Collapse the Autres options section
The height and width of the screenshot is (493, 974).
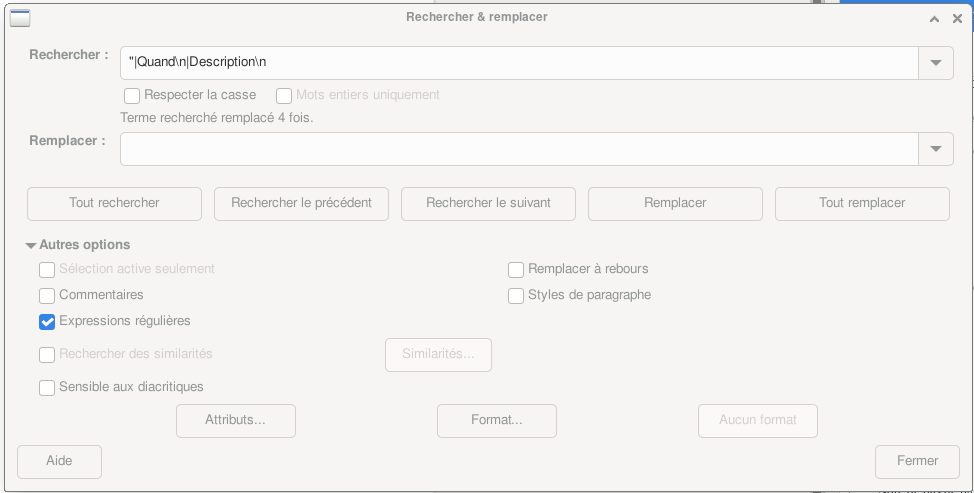click(x=30, y=245)
